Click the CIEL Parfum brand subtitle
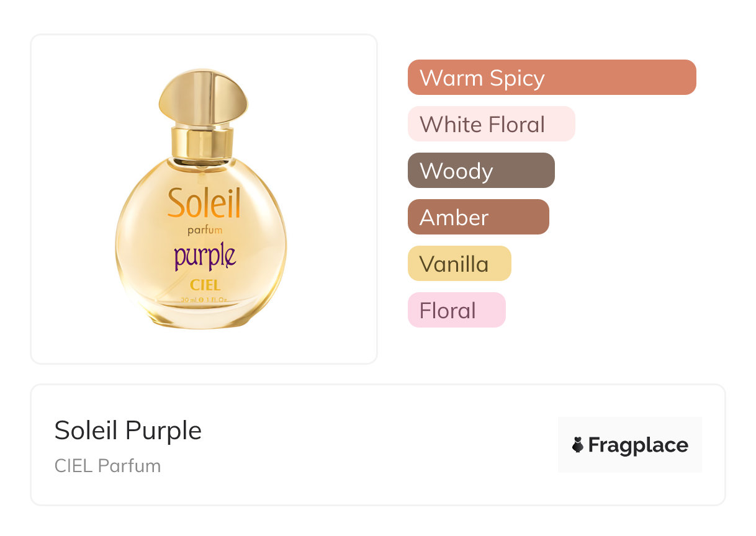 coord(107,466)
